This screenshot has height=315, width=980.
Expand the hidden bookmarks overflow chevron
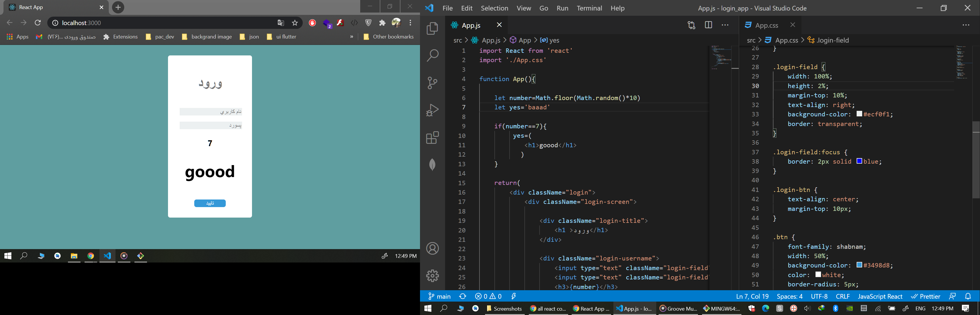pos(351,37)
